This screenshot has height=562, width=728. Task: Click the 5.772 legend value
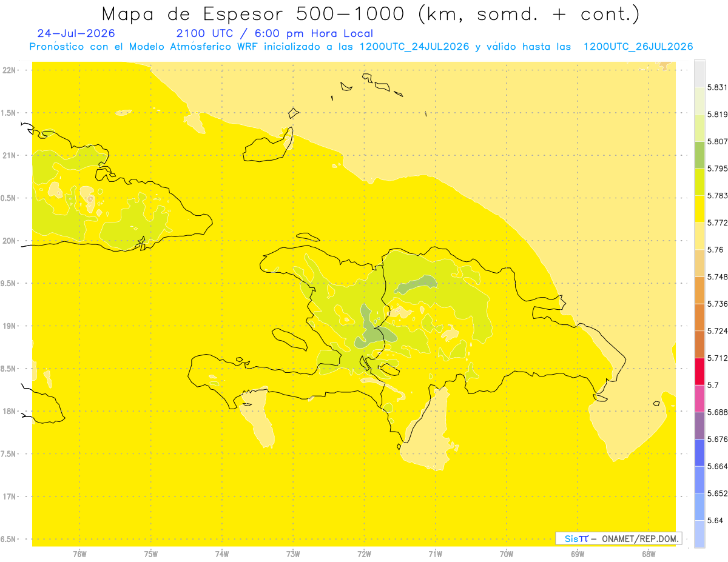tap(717, 222)
